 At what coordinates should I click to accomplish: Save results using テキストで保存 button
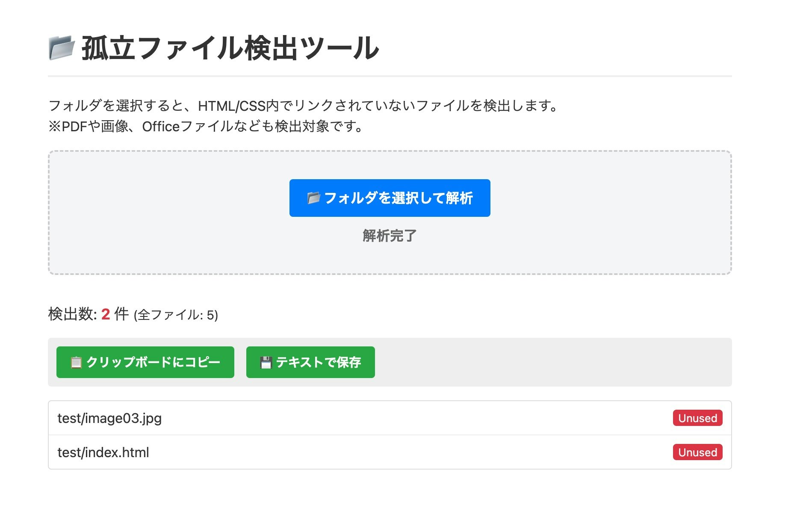coord(310,362)
